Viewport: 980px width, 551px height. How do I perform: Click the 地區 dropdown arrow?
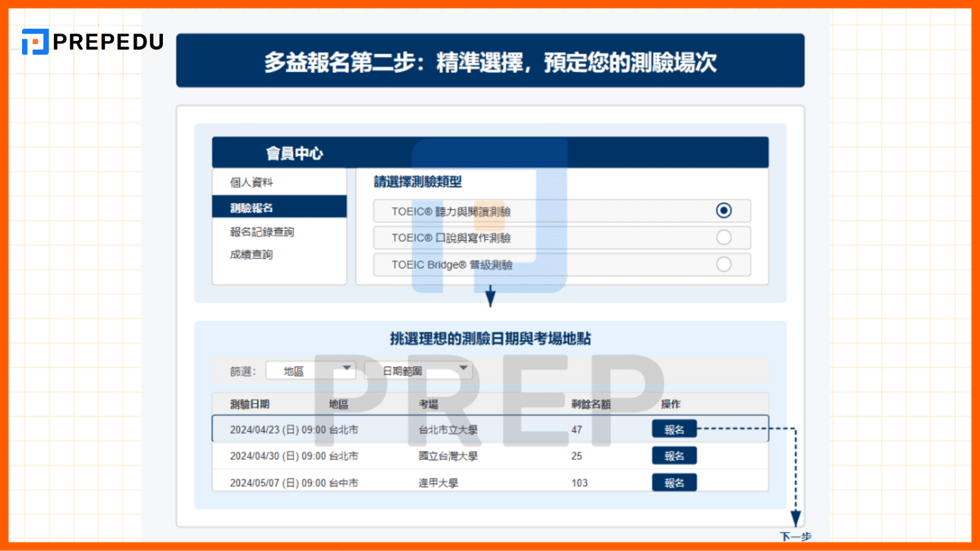tap(348, 370)
